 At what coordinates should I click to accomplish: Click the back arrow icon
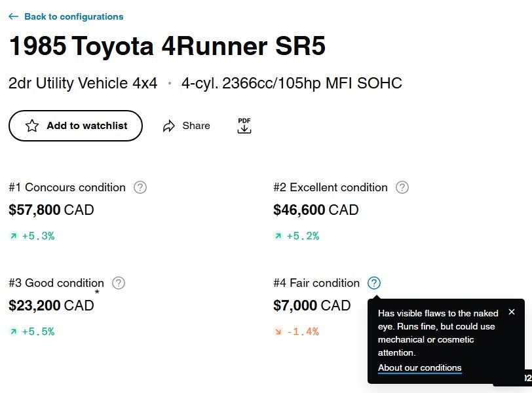pos(13,16)
